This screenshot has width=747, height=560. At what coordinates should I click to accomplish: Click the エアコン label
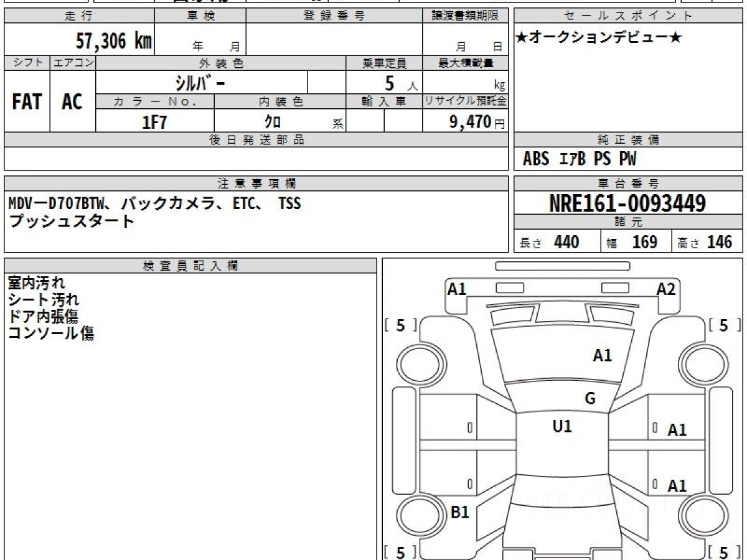point(73,63)
